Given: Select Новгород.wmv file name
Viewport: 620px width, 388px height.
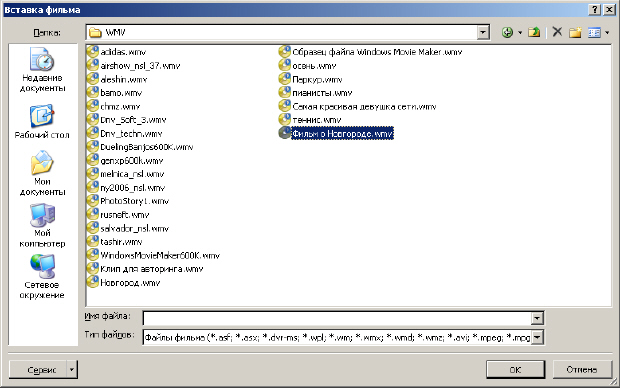Looking at the screenshot, I should pos(130,283).
